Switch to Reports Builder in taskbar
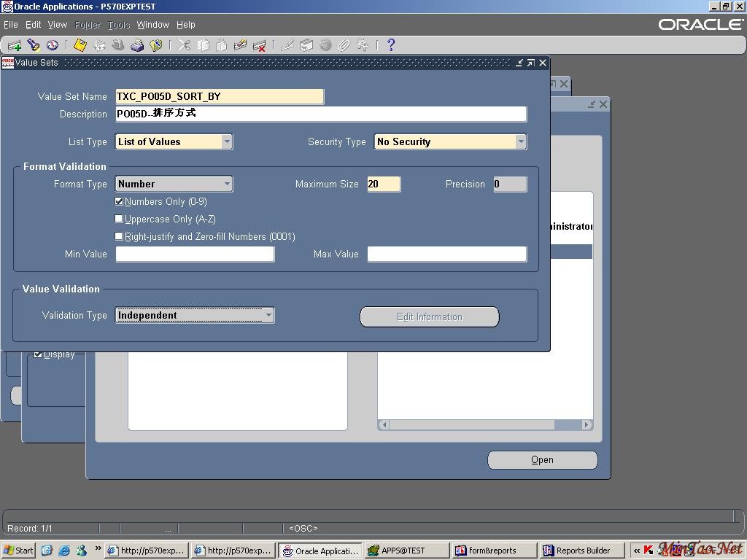Screen dimensions: 747x560 576,551
